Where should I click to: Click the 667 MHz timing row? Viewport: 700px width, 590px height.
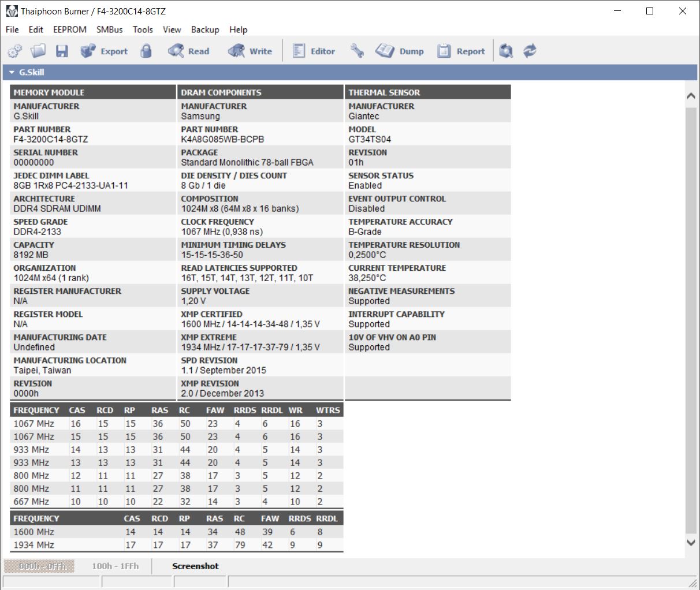(177, 502)
